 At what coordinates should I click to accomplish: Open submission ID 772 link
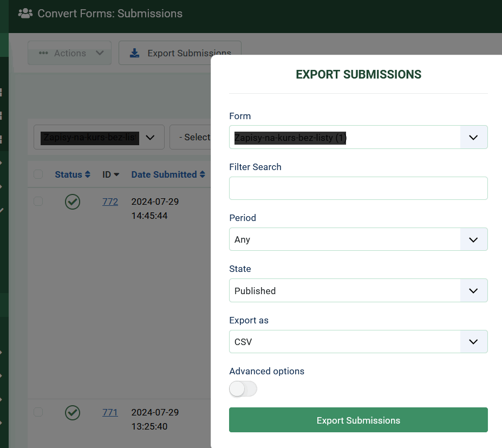point(110,202)
